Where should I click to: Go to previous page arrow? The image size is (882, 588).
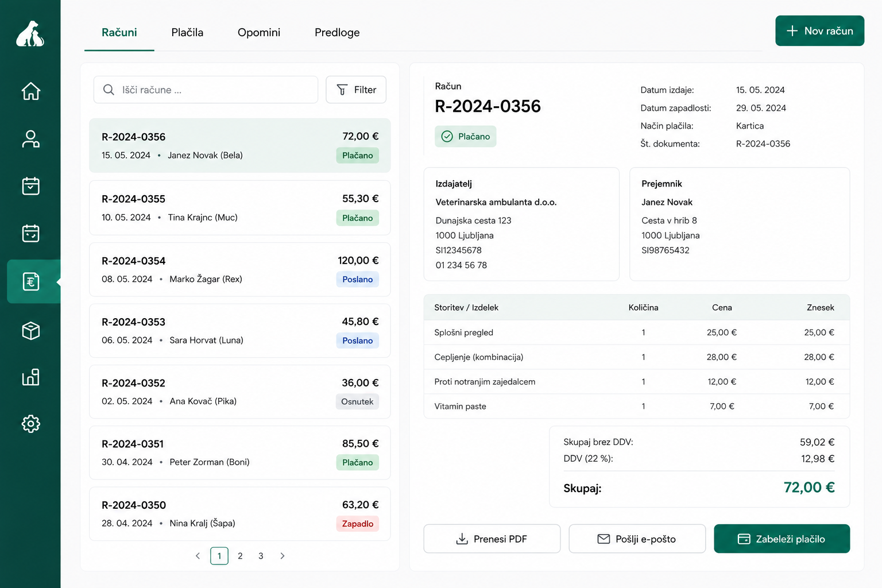[x=198, y=556]
